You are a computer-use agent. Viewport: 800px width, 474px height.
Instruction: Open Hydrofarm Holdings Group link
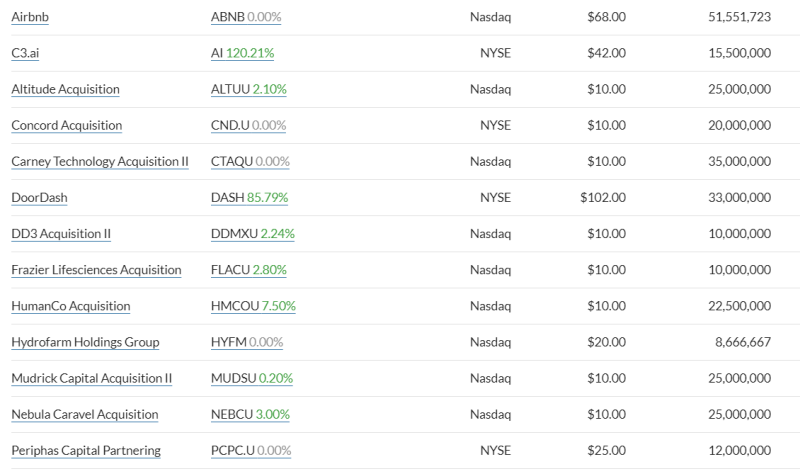[x=85, y=342]
